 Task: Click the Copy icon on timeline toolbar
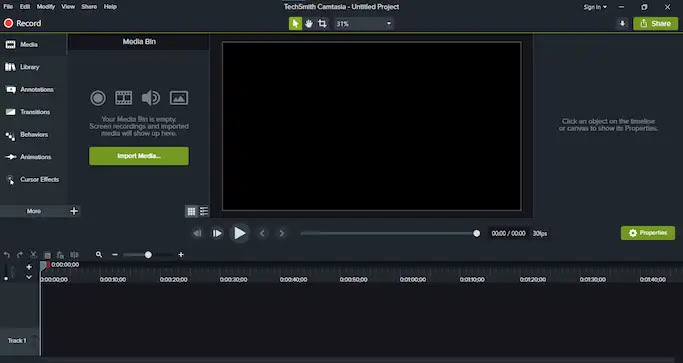coord(47,255)
